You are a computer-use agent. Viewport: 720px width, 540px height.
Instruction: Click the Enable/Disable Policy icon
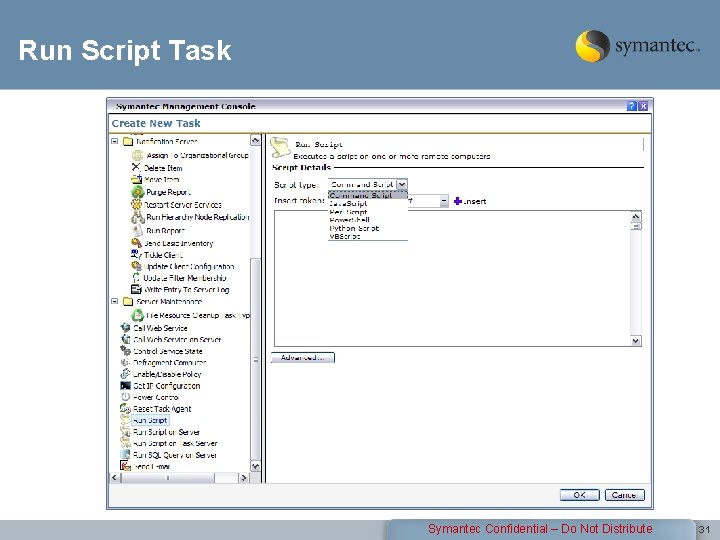(125, 374)
